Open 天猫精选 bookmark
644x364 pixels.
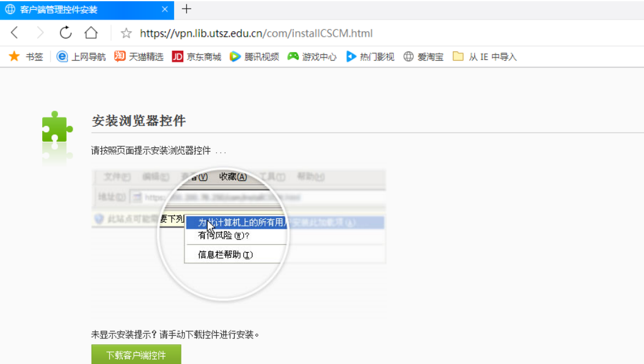tap(139, 57)
